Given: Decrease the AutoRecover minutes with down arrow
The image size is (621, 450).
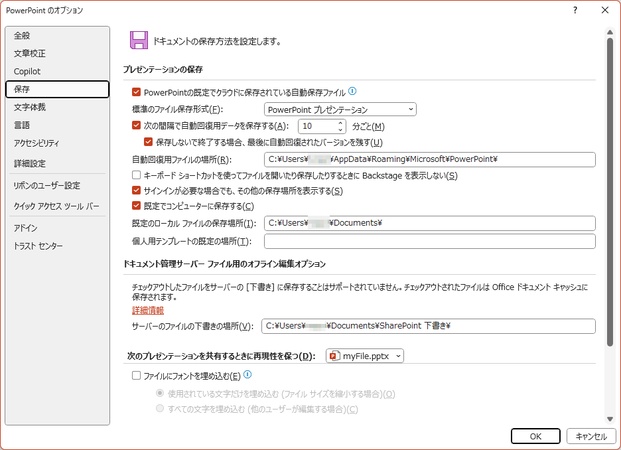Looking at the screenshot, I should [340, 130].
